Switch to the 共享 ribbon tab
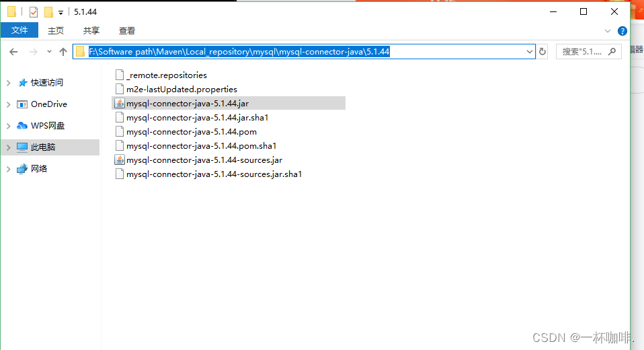 click(x=91, y=31)
